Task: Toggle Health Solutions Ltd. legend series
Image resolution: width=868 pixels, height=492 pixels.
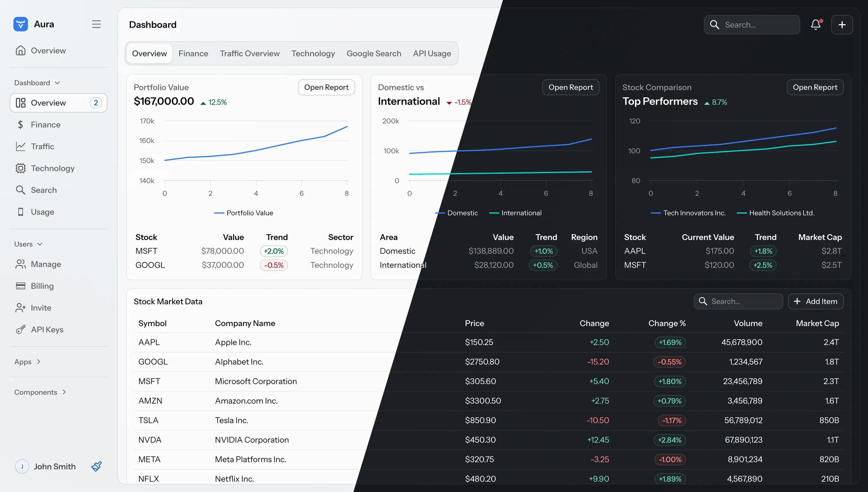Action: [776, 213]
